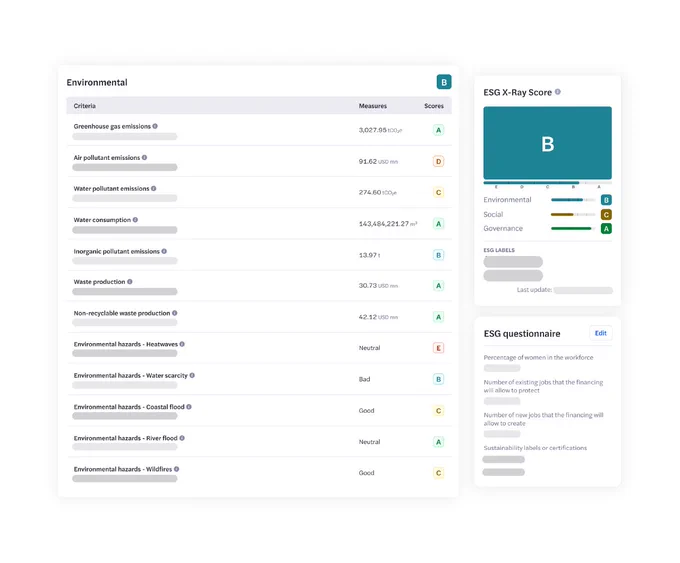This screenshot has width=680, height=563.
Task: Click info icon beside Inorganic pollutant emissions
Action: tap(164, 251)
